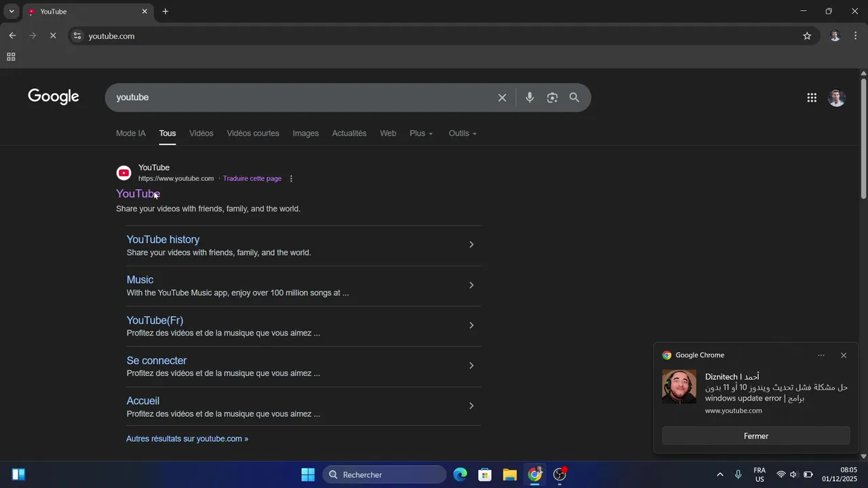Open the Chrome profile avatar in toolbar
This screenshot has height=488, width=868.
[835, 36]
